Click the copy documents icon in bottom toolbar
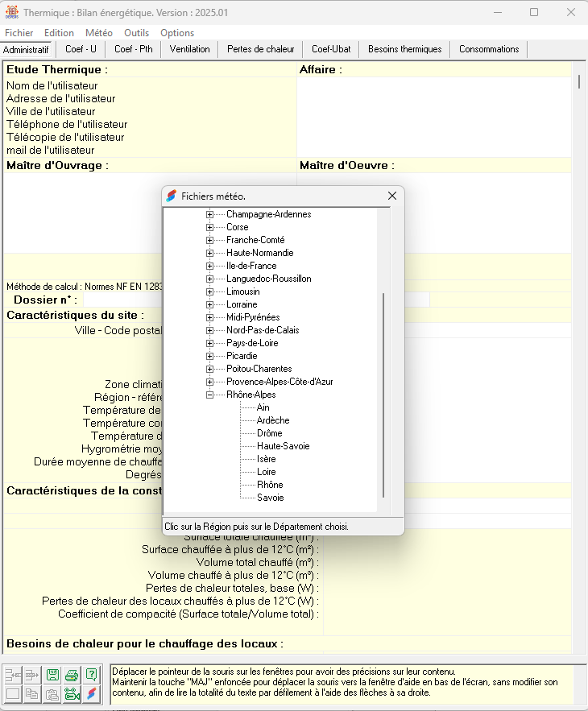 [32, 695]
